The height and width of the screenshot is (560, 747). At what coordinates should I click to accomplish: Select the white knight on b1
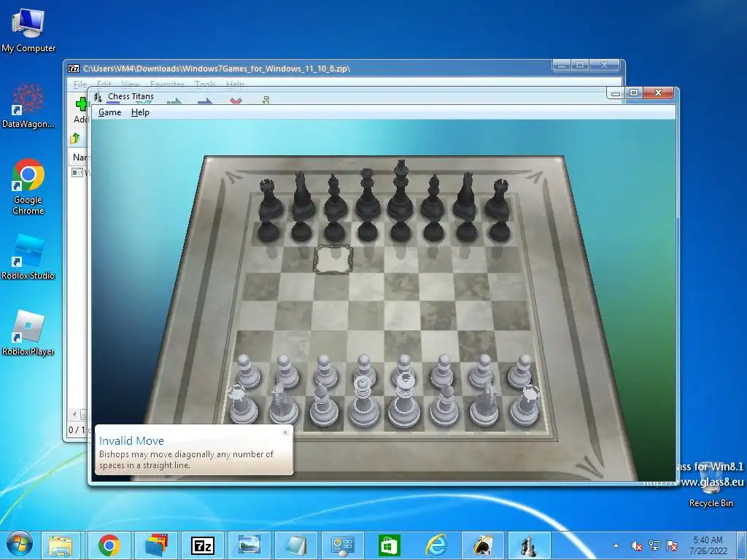pos(284,404)
